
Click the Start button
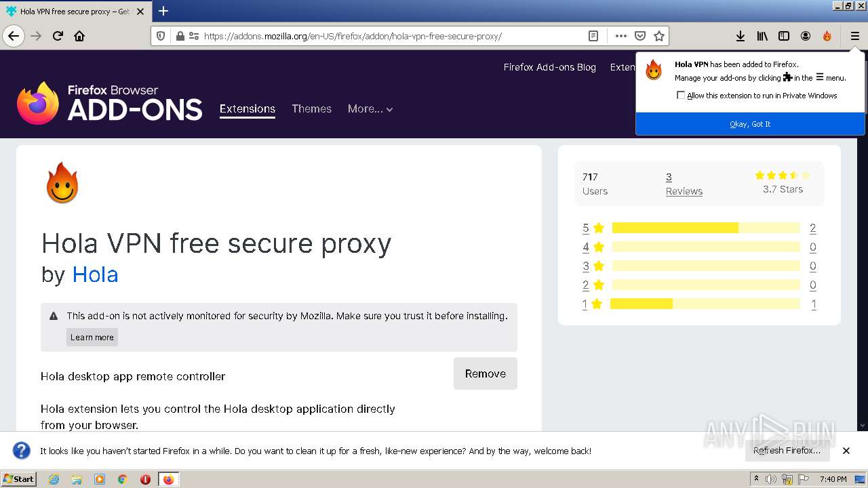point(19,479)
